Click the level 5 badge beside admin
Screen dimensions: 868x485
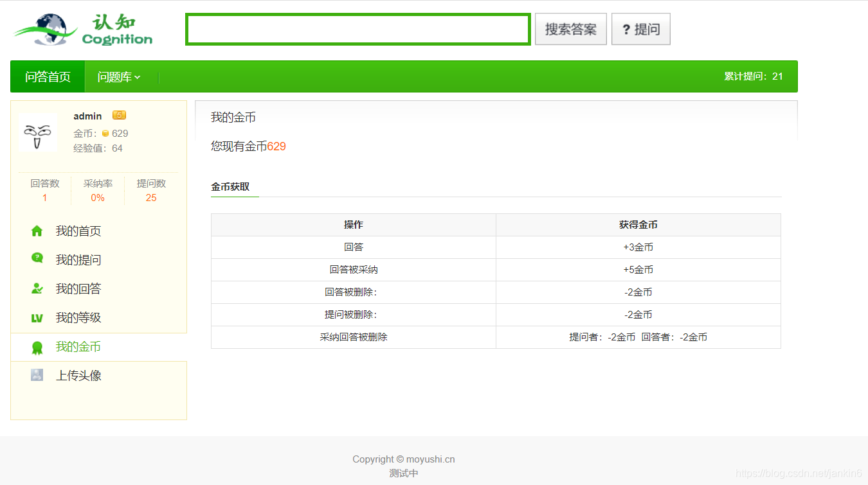point(118,114)
